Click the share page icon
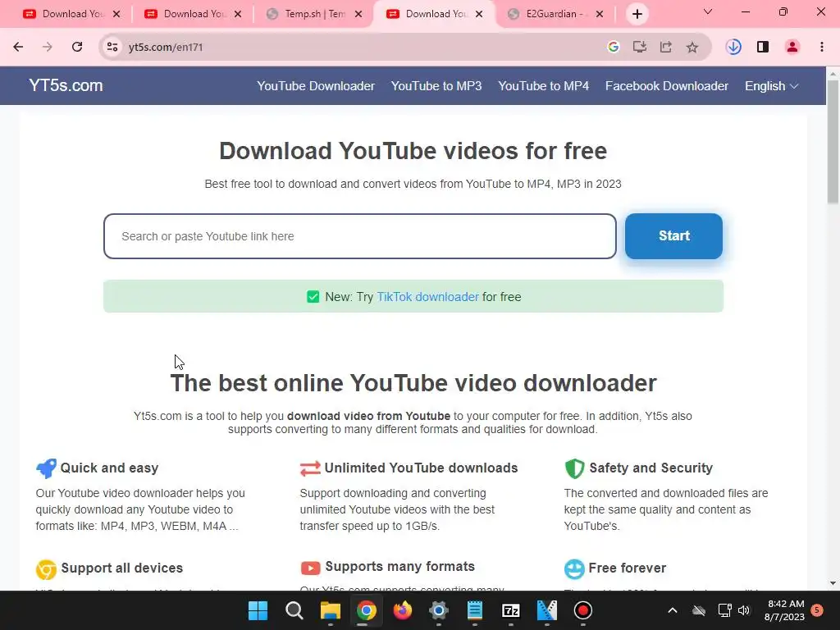 [x=666, y=47]
